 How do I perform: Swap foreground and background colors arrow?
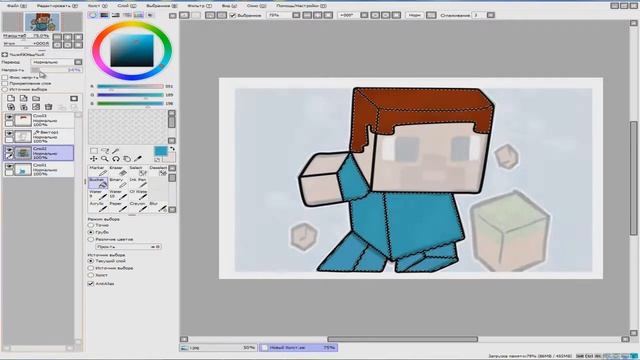tap(172, 149)
